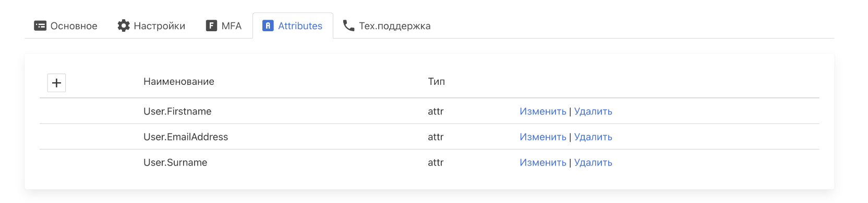Click Удалить for User.Surname
Image resolution: width=868 pixels, height=203 pixels.
(x=593, y=162)
